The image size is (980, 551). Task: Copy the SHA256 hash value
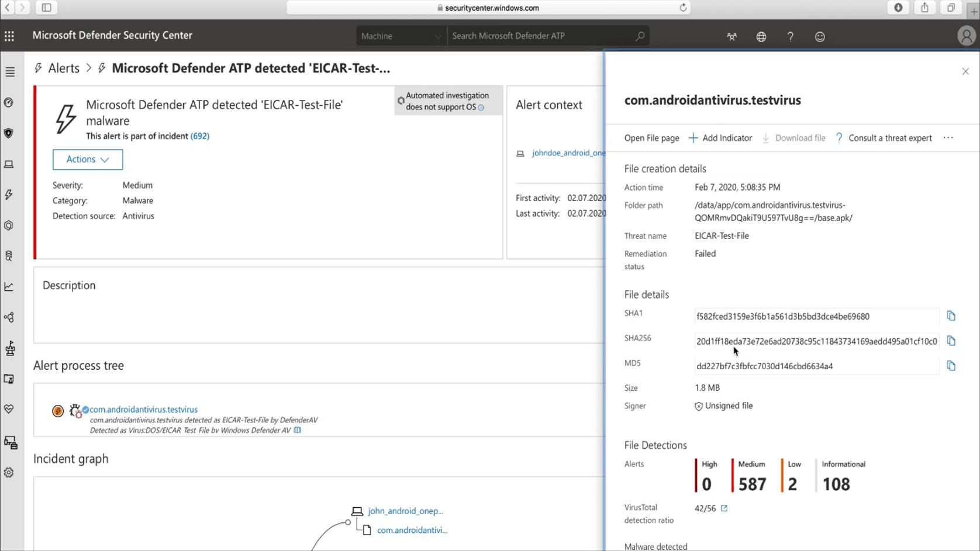[951, 341]
